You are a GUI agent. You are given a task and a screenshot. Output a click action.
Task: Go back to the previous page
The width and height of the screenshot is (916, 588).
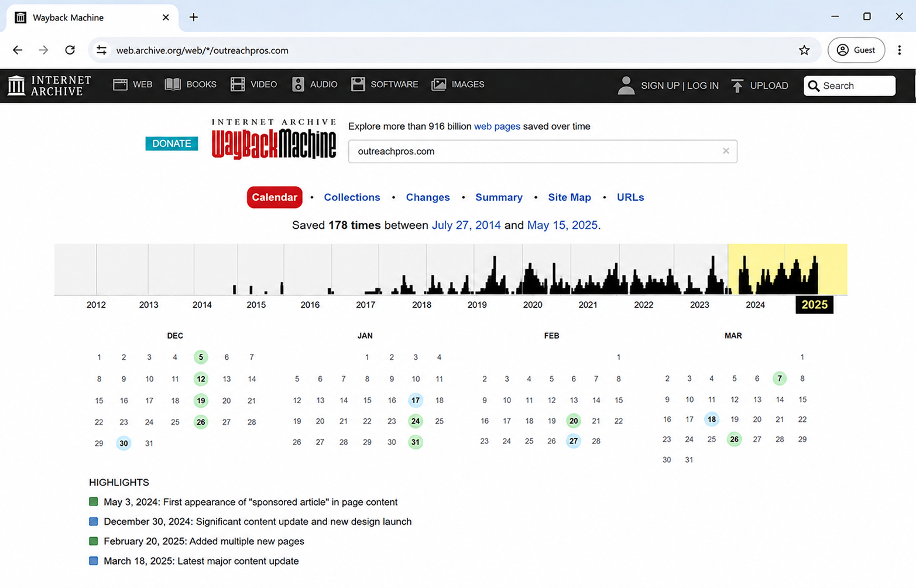point(18,50)
